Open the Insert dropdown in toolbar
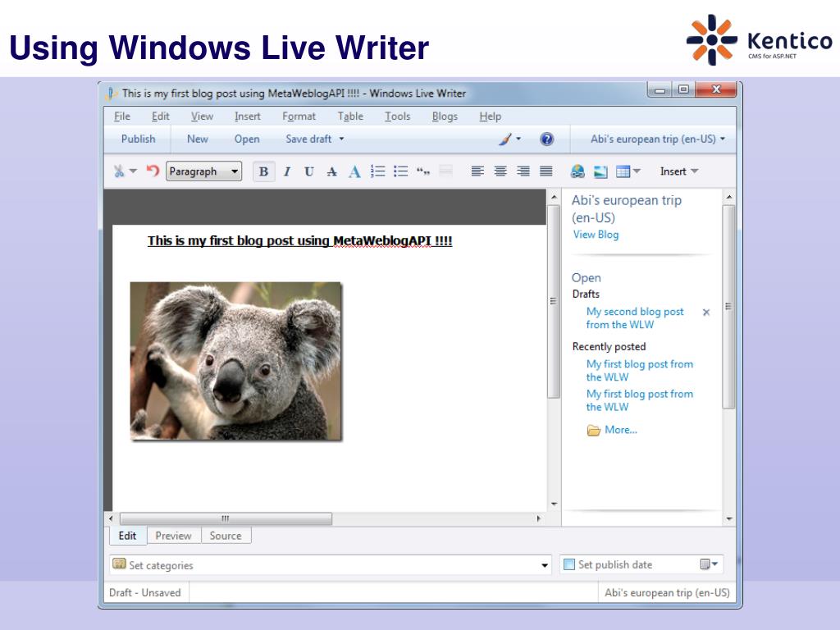Image resolution: width=840 pixels, height=630 pixels. [x=678, y=171]
